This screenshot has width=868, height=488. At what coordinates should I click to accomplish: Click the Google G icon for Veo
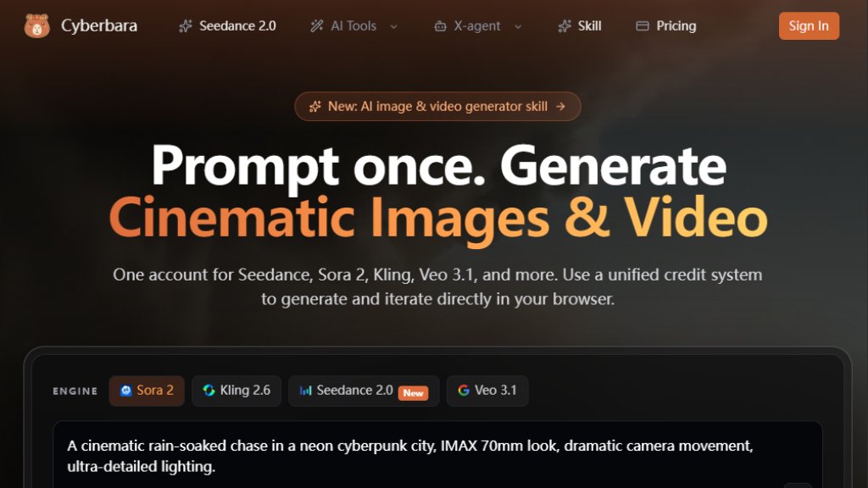(464, 391)
